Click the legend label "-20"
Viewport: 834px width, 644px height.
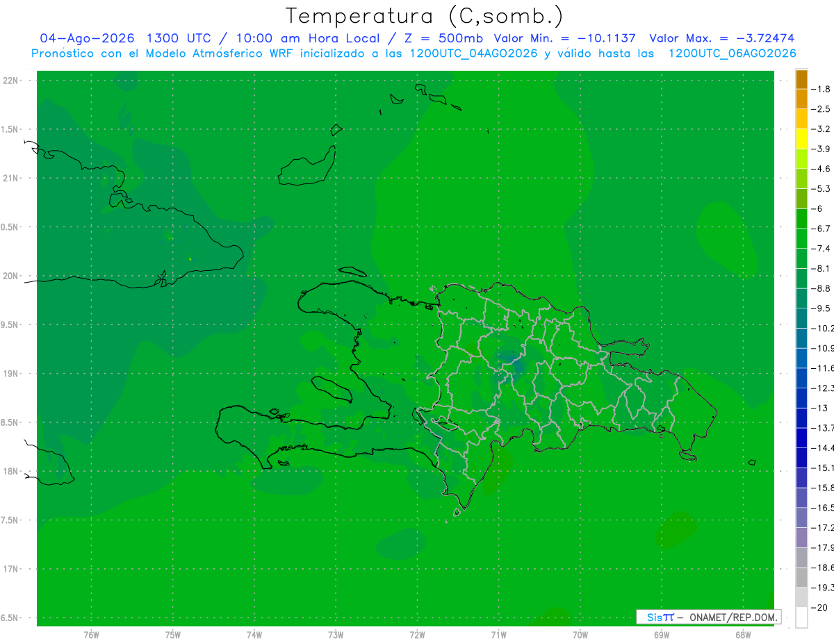[x=820, y=608]
